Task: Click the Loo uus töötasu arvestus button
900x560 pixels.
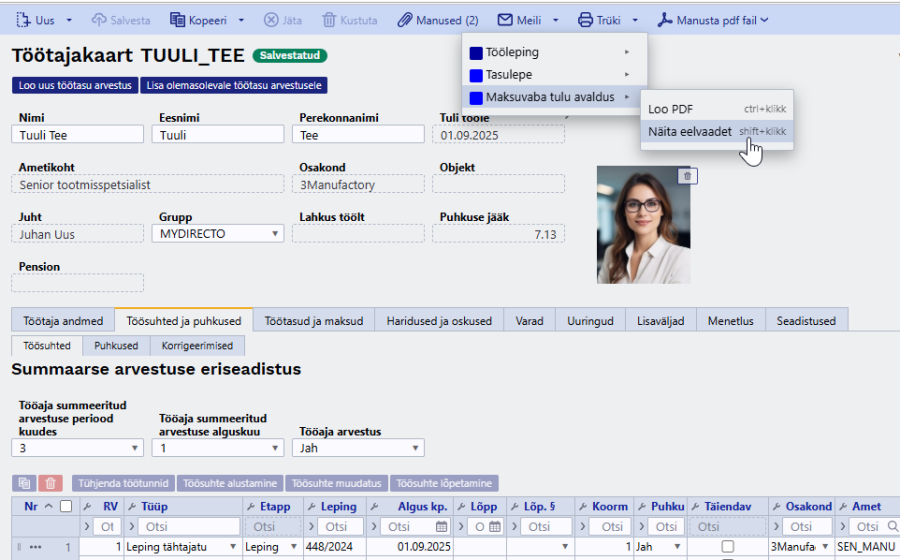Action: tap(75, 86)
